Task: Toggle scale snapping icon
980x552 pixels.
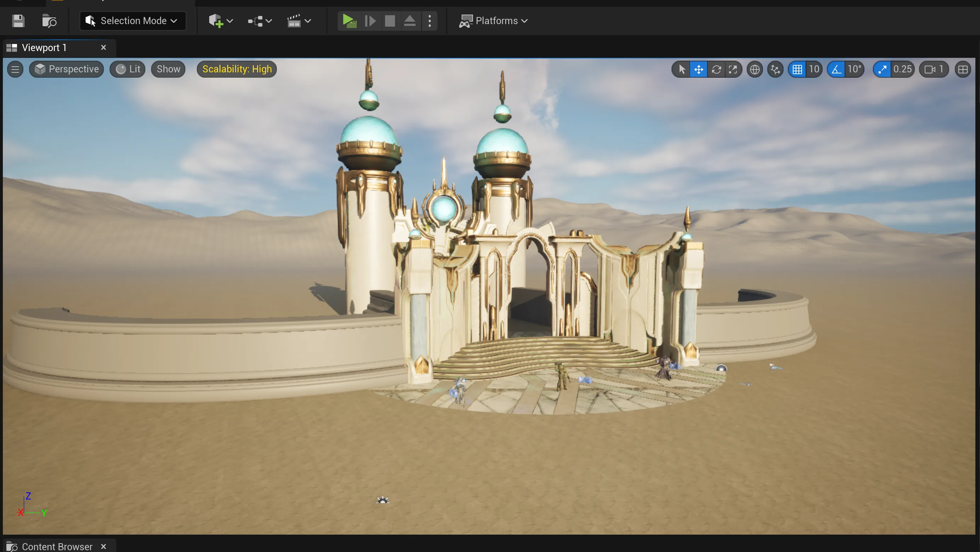Action: [x=882, y=69]
